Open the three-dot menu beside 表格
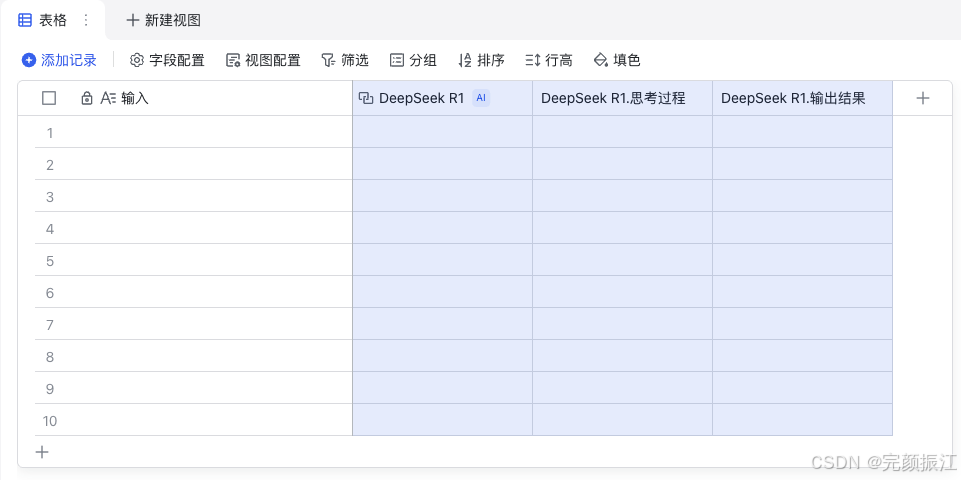 click(x=86, y=20)
